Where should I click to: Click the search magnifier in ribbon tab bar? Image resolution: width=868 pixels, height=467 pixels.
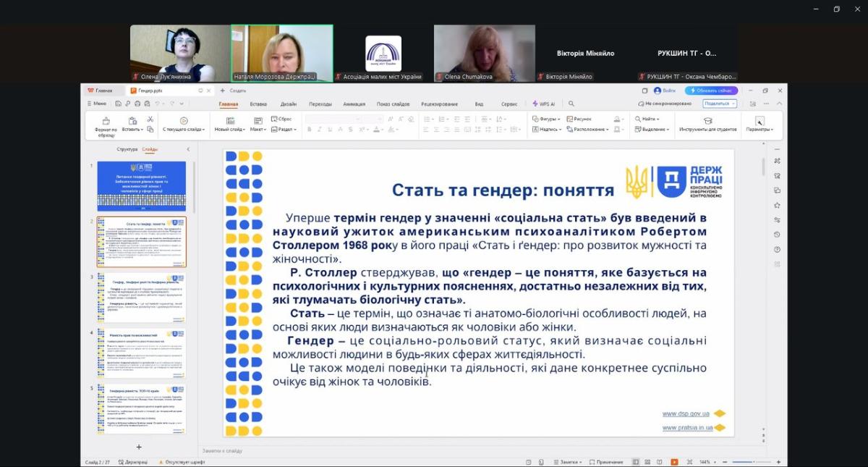click(x=571, y=104)
